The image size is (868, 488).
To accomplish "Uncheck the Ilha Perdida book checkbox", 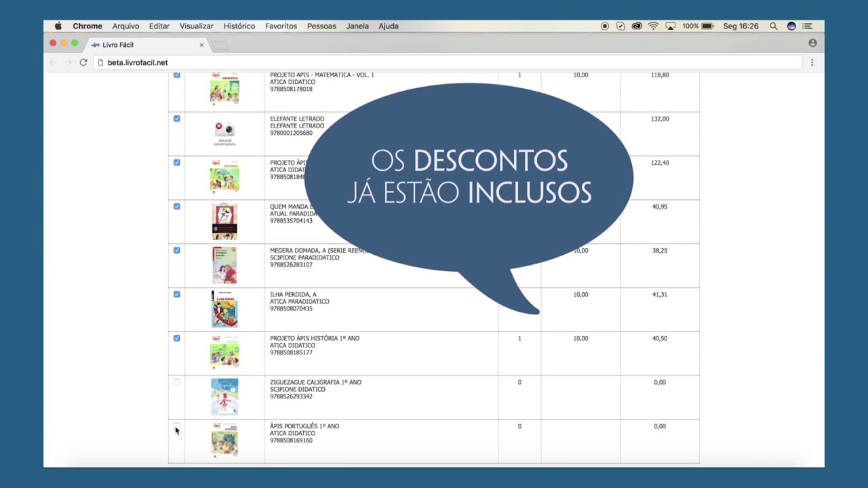I will click(x=177, y=294).
